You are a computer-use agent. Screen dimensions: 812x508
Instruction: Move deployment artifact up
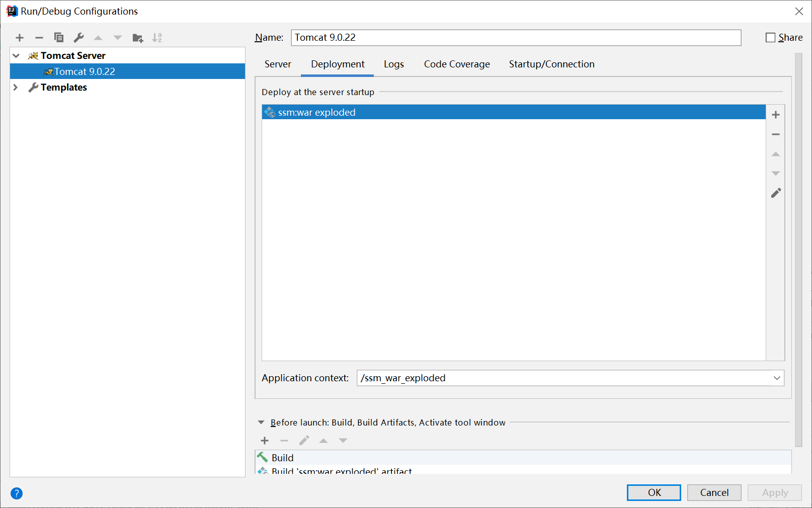(776, 154)
